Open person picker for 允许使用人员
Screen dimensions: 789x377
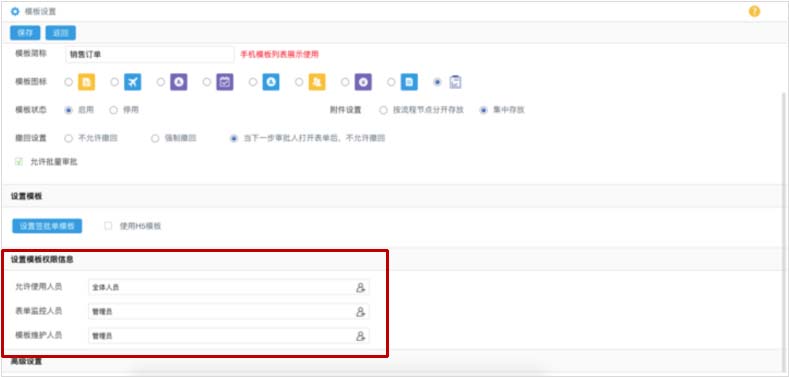pos(360,287)
